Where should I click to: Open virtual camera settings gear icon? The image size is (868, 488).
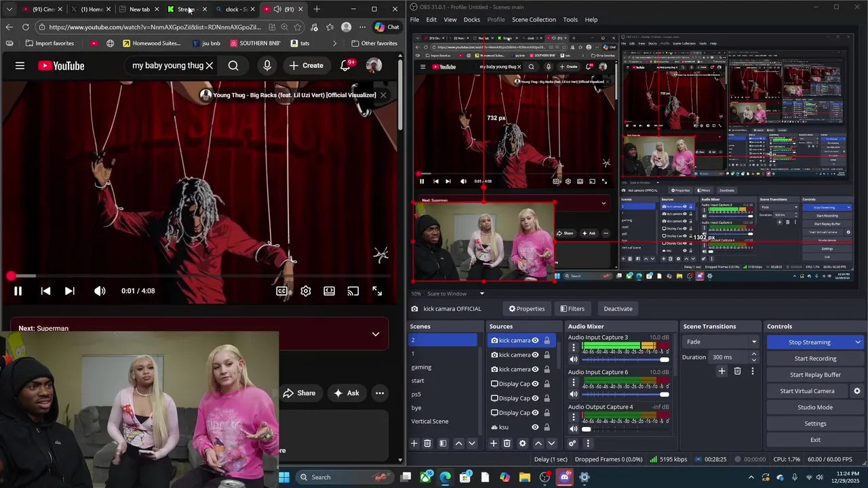pyautogui.click(x=856, y=391)
